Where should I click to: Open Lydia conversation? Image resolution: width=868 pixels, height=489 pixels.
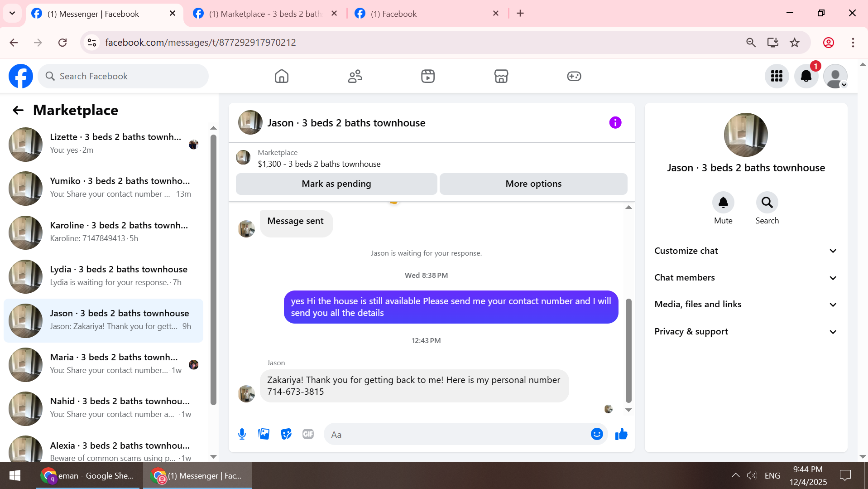(104, 276)
